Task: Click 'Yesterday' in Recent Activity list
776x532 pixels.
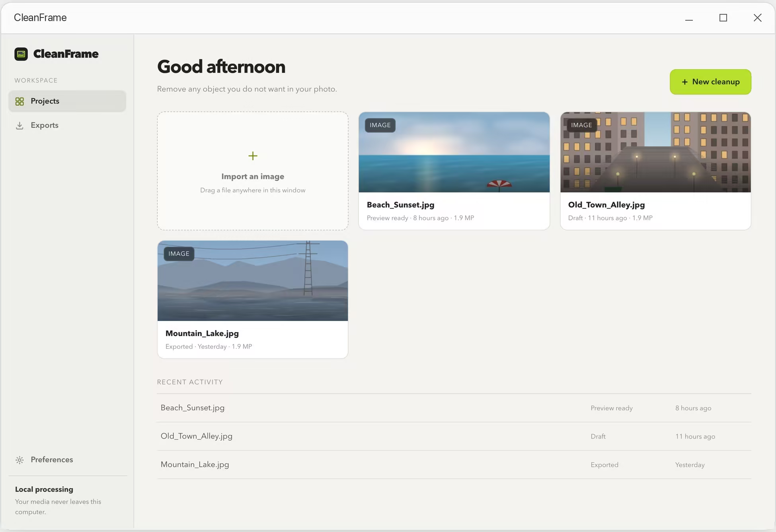Action: [x=690, y=465]
